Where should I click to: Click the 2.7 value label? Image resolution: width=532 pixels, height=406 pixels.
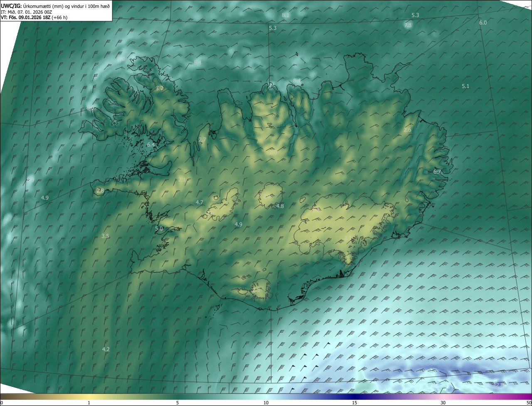[202, 140]
